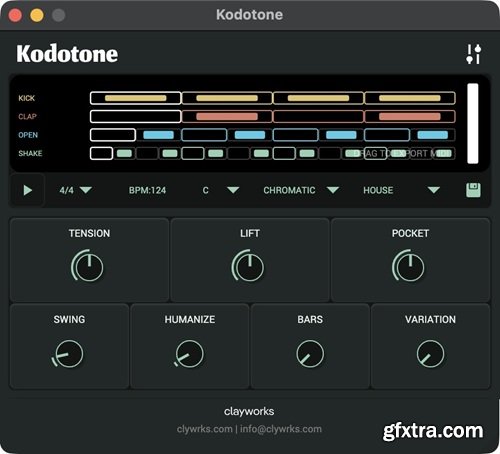Toggle the first KICK step
This screenshot has height=454, width=500.
pos(135,98)
